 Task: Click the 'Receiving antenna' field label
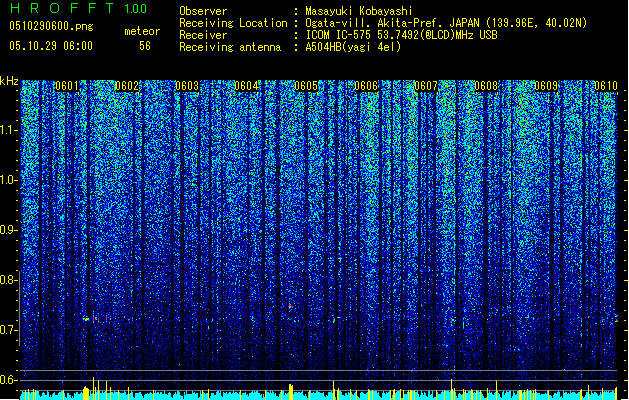coord(230,47)
